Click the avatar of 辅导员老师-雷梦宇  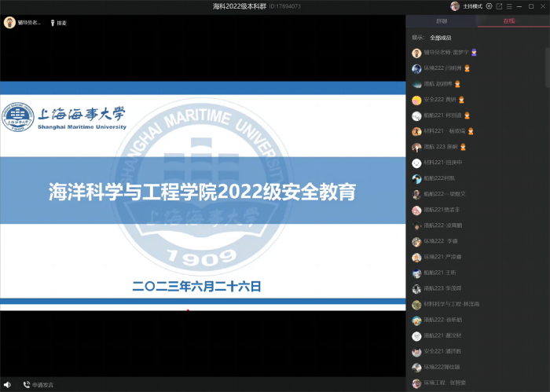(x=416, y=53)
